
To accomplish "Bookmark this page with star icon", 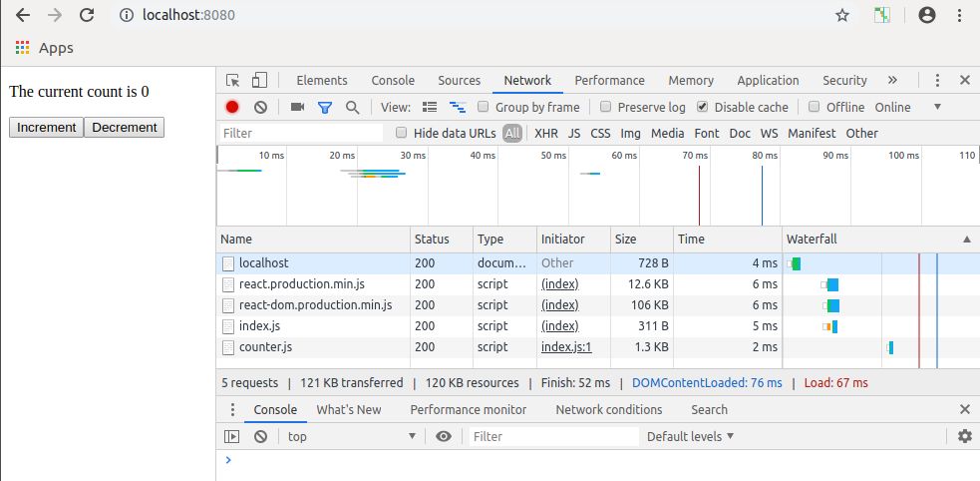I will coord(842,15).
